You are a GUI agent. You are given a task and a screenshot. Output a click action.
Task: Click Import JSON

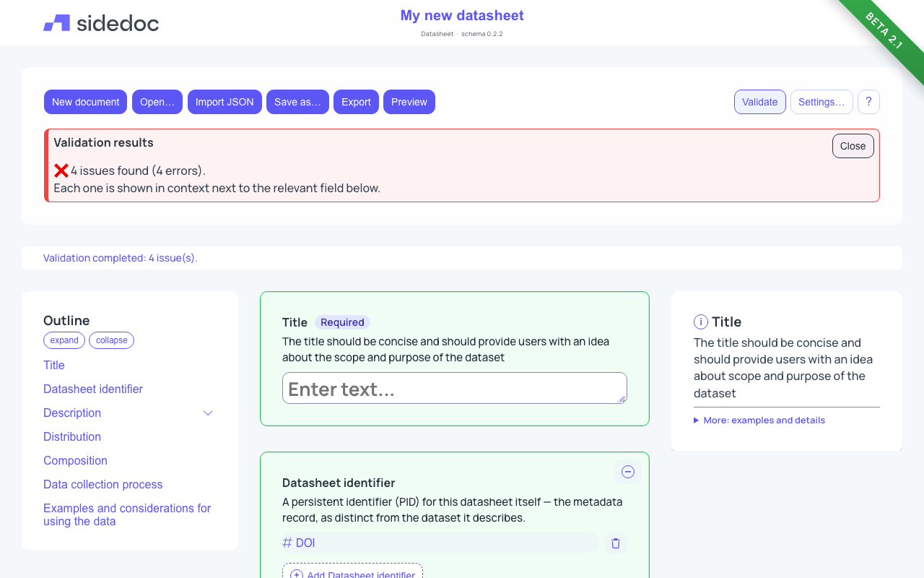pyautogui.click(x=225, y=102)
